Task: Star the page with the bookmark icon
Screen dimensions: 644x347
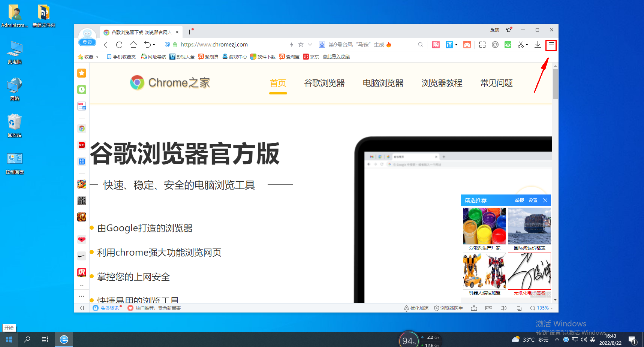Action: pos(301,45)
